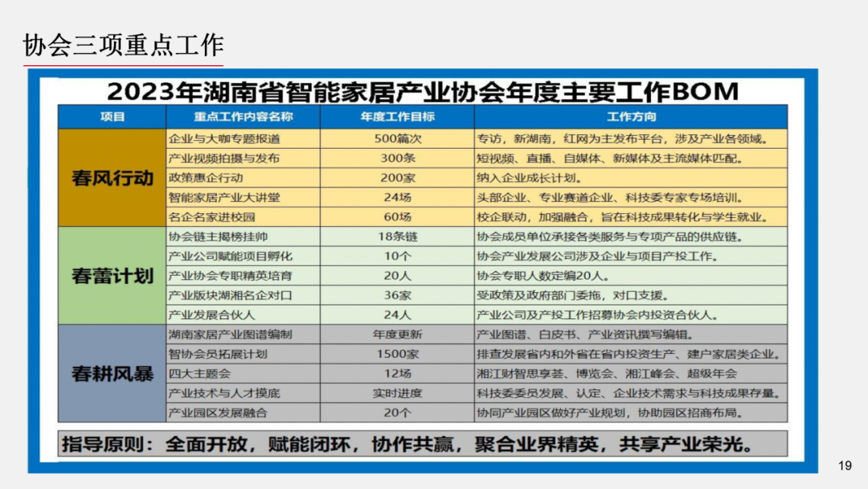The height and width of the screenshot is (489, 868).
Task: Click the 年度工作目标 column header
Action: pos(397,117)
